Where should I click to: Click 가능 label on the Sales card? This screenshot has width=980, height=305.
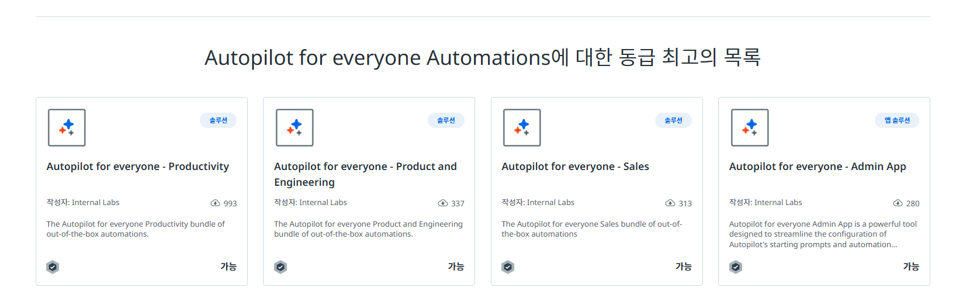click(x=684, y=266)
